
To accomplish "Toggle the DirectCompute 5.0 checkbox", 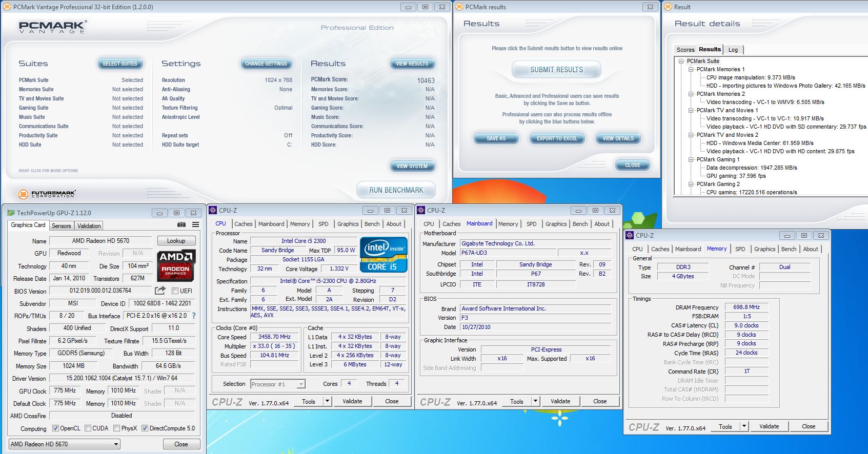I will tap(145, 428).
